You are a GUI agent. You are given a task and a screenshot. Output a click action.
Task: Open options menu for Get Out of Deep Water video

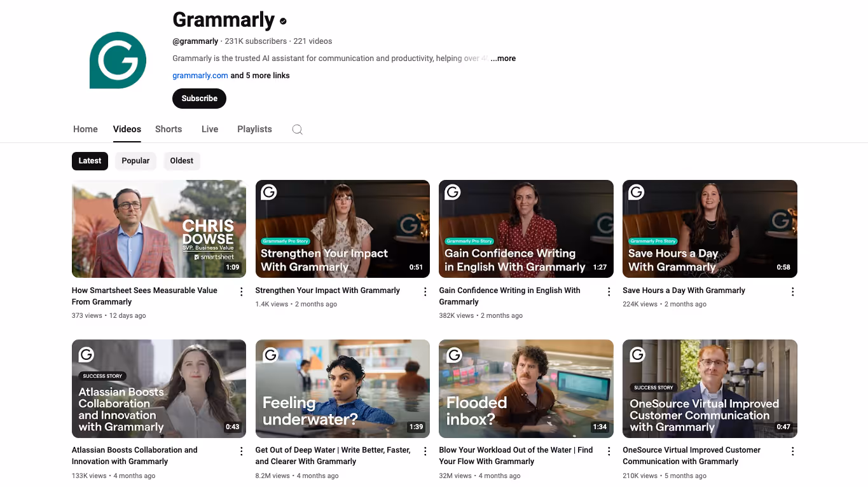[x=425, y=451]
